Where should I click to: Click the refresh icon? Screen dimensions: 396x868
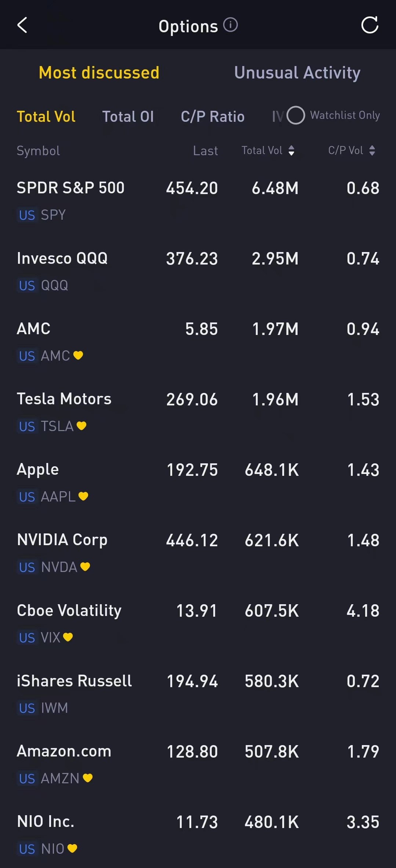370,25
